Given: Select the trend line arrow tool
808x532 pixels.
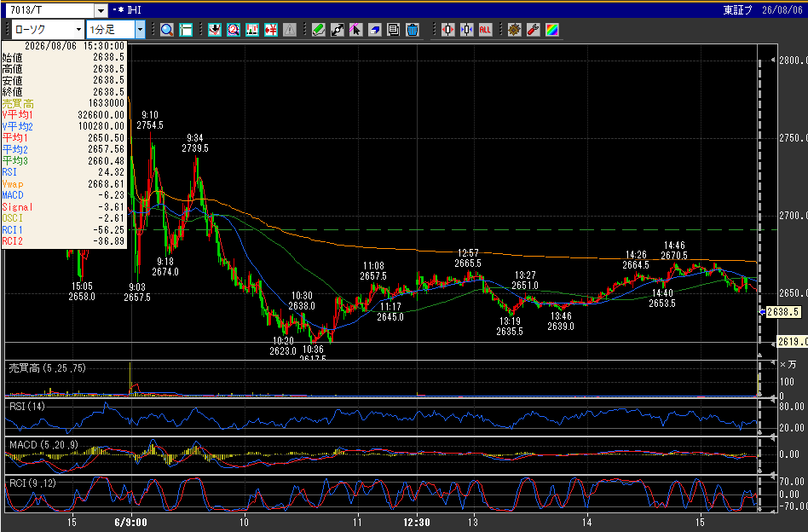Looking at the screenshot, I should pyautogui.click(x=337, y=30).
